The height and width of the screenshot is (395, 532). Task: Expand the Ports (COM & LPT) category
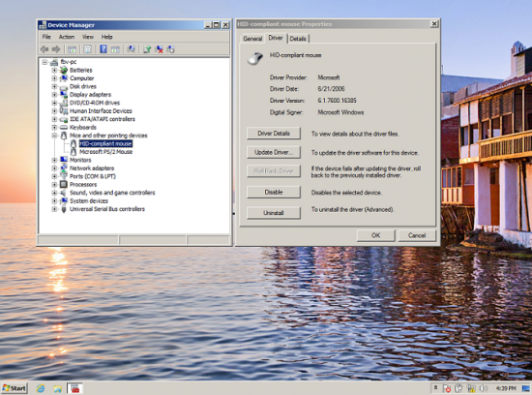click(54, 176)
